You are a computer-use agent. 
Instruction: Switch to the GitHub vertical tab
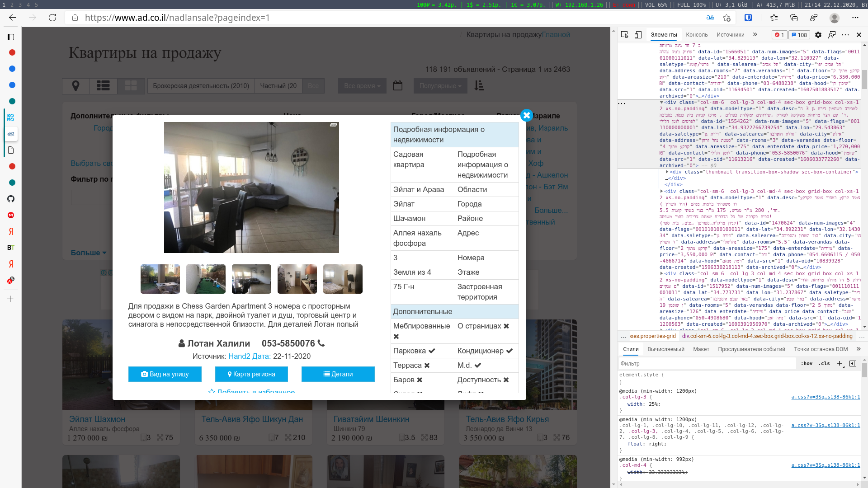point(11,199)
